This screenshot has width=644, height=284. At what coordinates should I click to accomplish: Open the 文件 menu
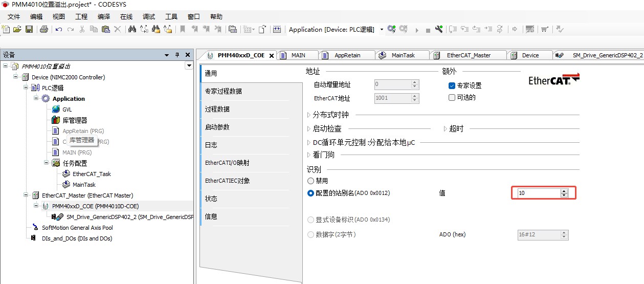coord(14,16)
